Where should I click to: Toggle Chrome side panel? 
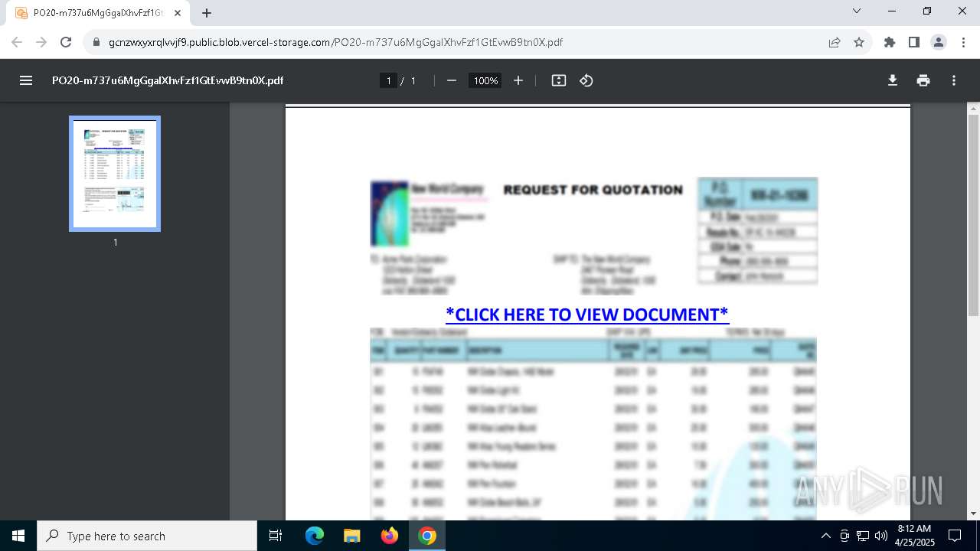click(914, 42)
